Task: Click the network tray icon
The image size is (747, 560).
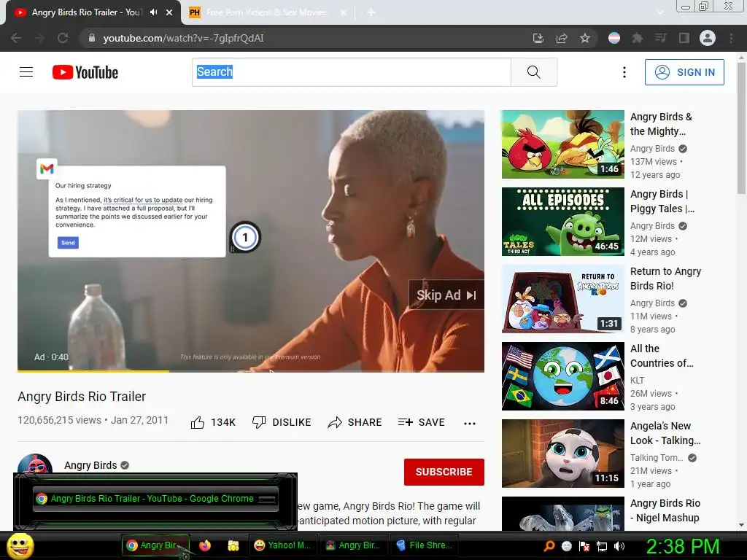Action: [602, 546]
